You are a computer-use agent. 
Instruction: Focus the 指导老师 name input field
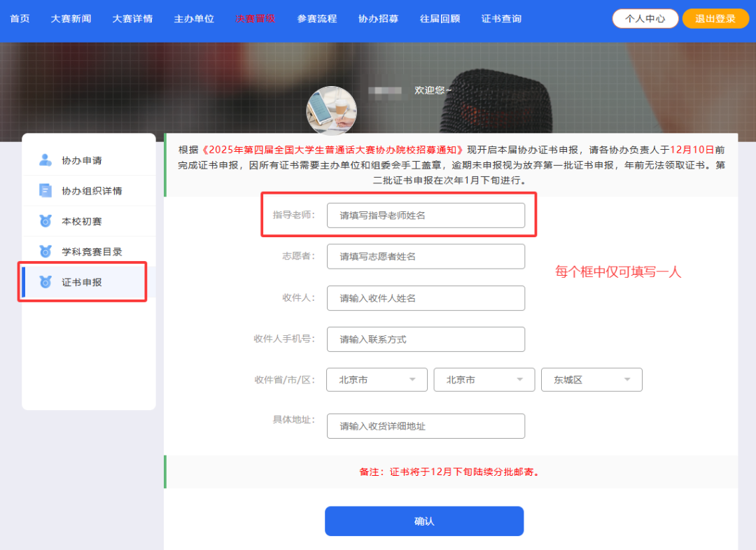[x=426, y=216]
